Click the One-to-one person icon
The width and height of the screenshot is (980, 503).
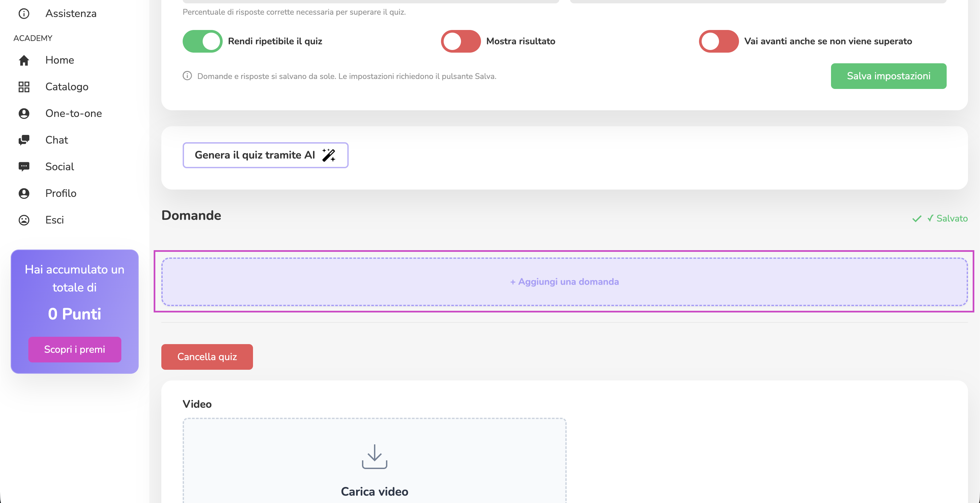click(x=24, y=114)
